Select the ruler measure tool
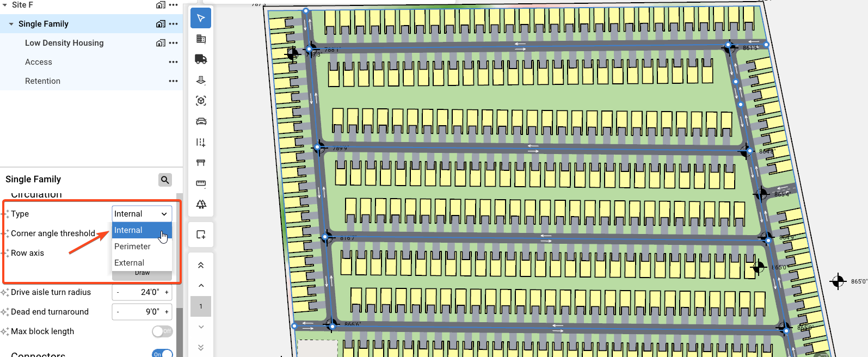The height and width of the screenshot is (357, 868). tap(201, 183)
